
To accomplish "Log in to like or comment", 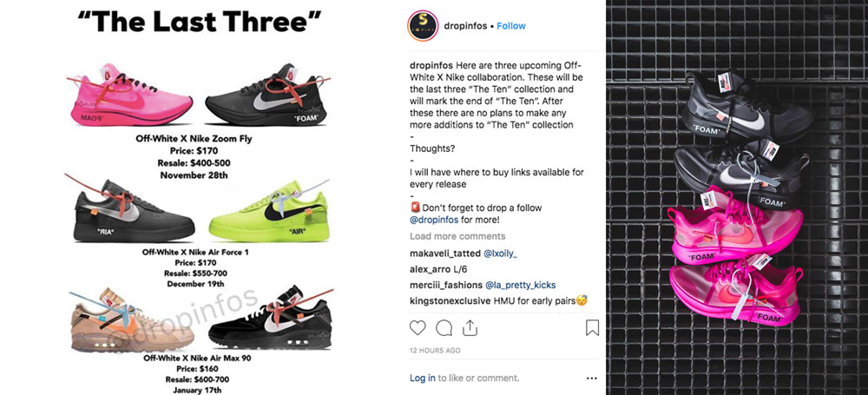I will pos(423,379).
